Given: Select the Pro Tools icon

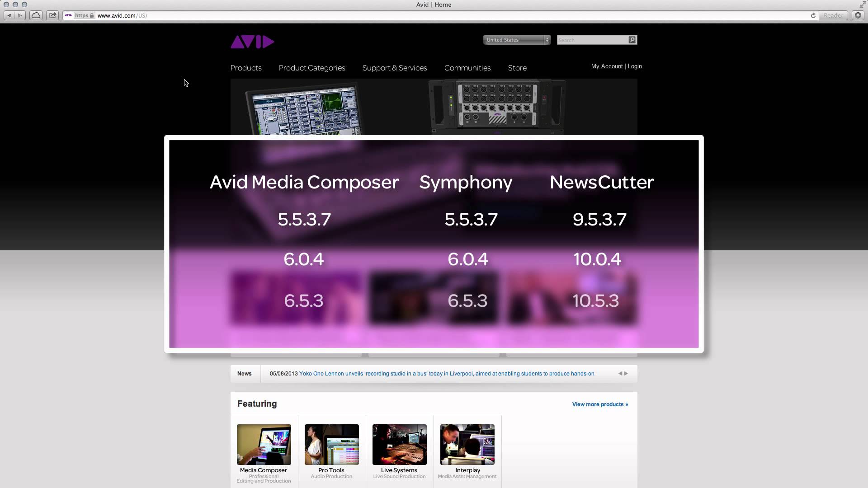Looking at the screenshot, I should click(x=331, y=444).
